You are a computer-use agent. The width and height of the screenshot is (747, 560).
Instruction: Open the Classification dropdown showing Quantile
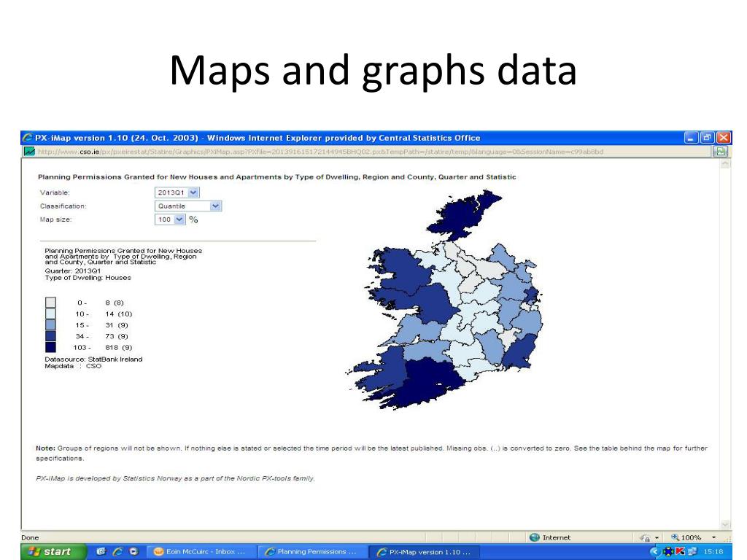[188, 206]
